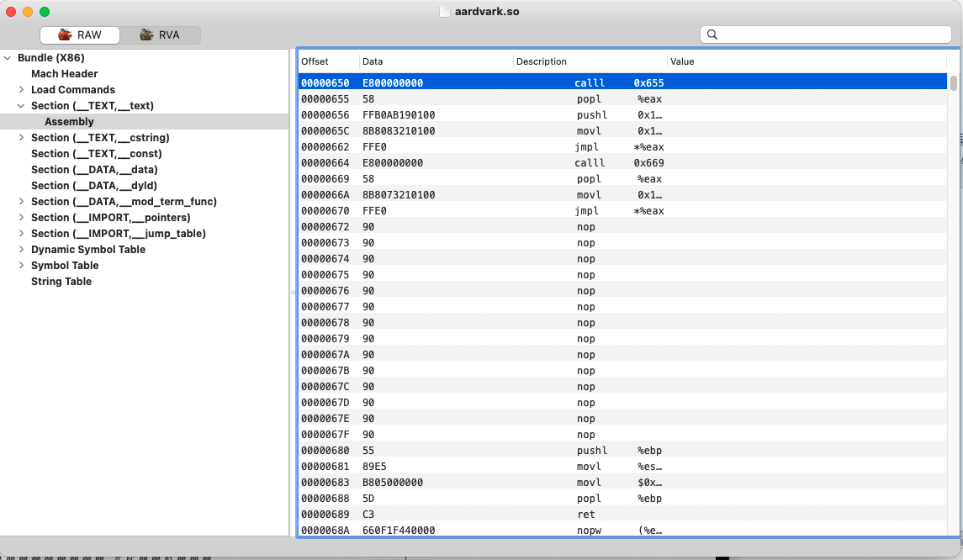Click data cell FFB0AB190100

click(399, 115)
